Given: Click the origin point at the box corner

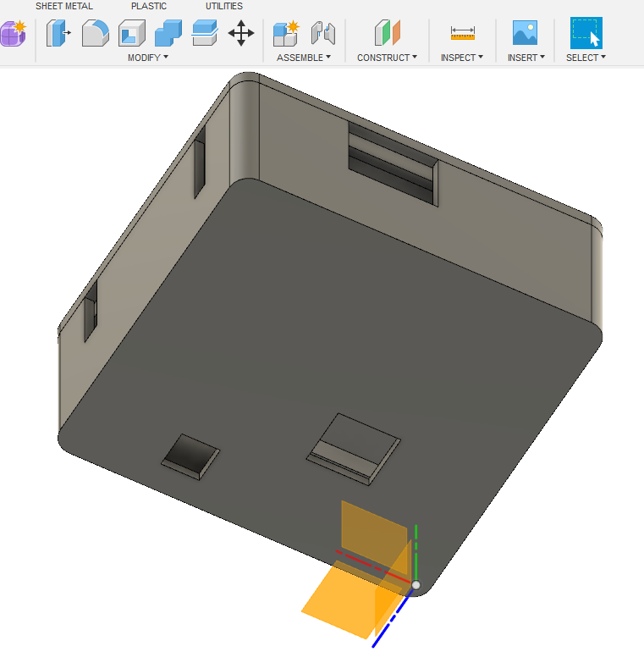Looking at the screenshot, I should tap(416, 585).
